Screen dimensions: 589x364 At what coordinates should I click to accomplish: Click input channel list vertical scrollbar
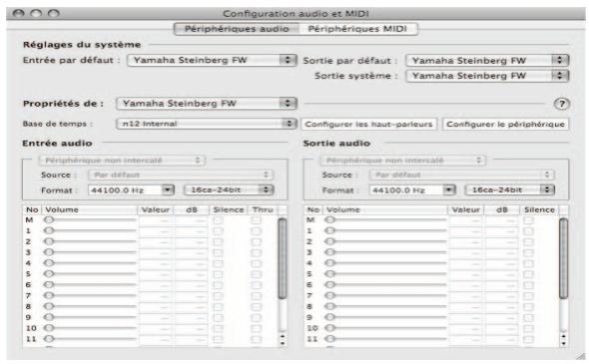pyautogui.click(x=283, y=258)
